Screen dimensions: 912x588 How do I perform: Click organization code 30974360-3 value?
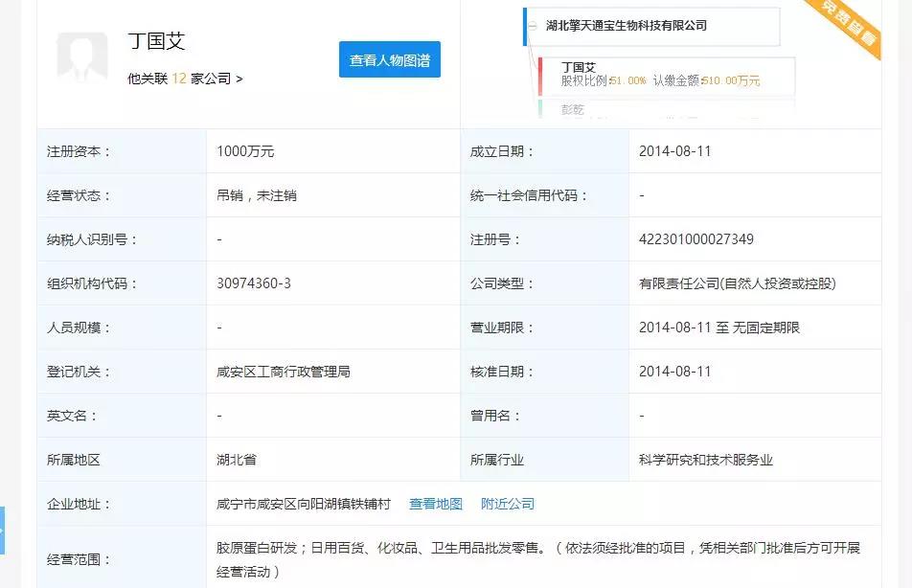point(254,283)
